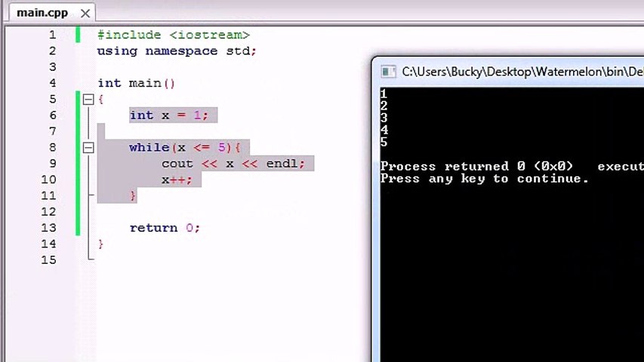Select the main.cpp tab
Viewport: 644px width, 362px height.
click(x=42, y=13)
